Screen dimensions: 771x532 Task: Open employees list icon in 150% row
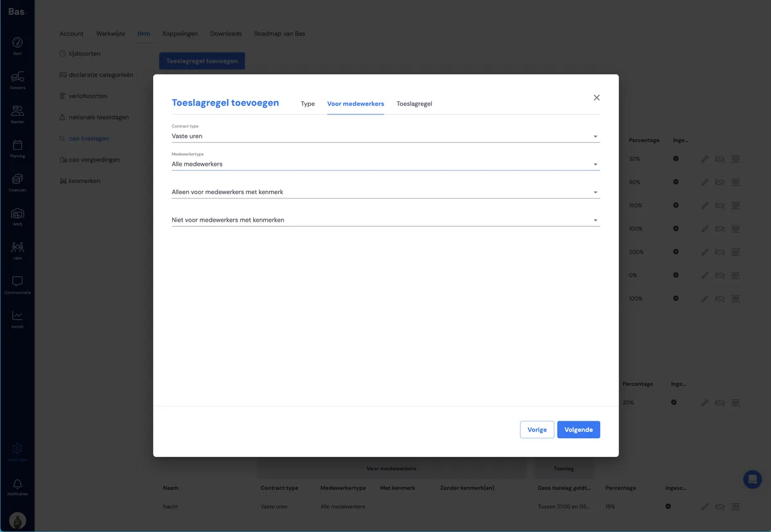[x=736, y=206]
